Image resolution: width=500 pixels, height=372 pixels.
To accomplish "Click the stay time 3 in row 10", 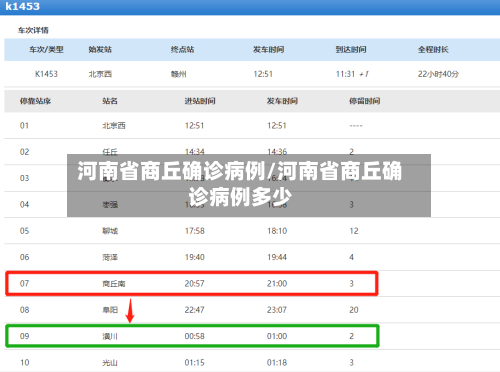I will (351, 362).
